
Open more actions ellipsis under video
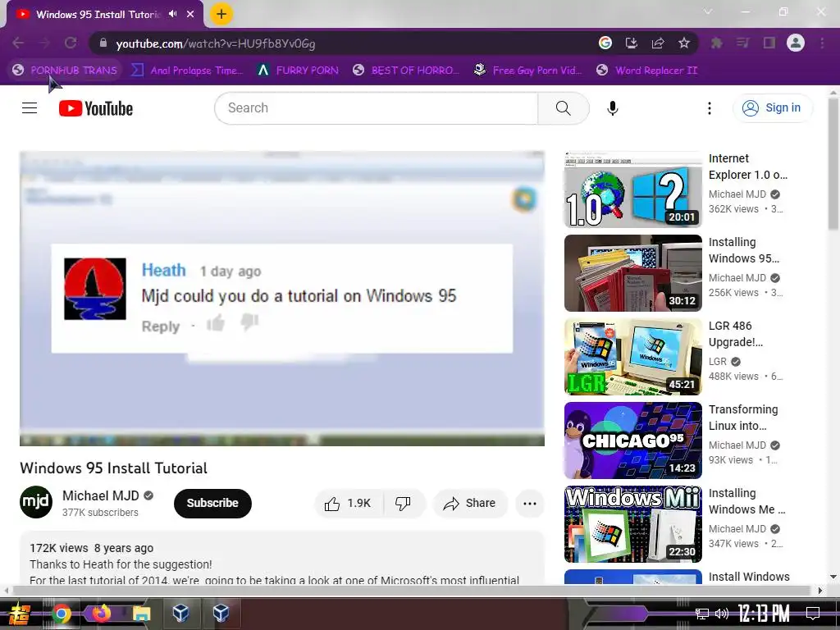pos(530,503)
